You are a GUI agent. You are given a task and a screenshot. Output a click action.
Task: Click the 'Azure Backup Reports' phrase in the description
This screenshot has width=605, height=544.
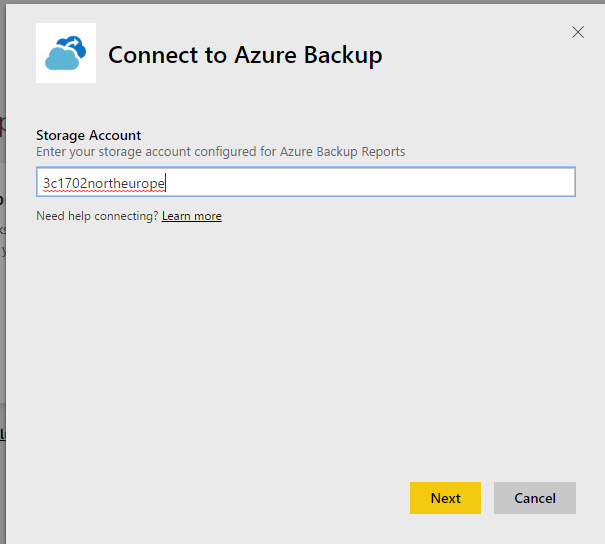[345, 151]
